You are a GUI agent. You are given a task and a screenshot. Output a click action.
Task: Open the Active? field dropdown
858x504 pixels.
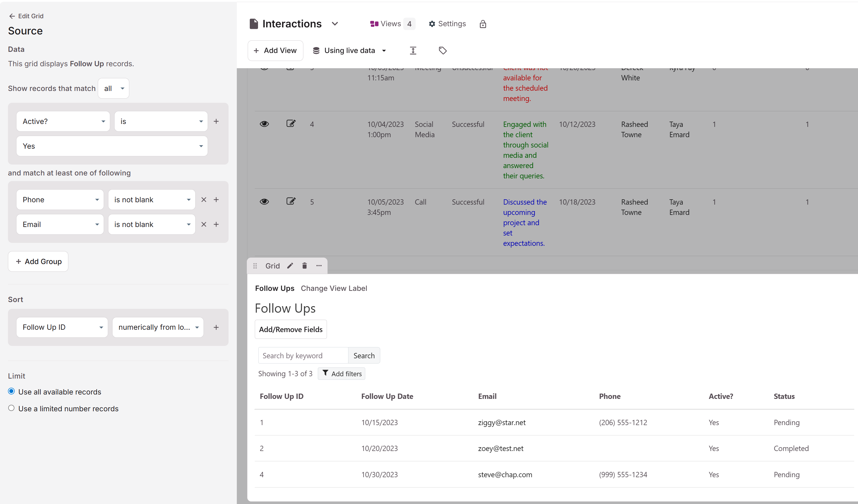63,122
